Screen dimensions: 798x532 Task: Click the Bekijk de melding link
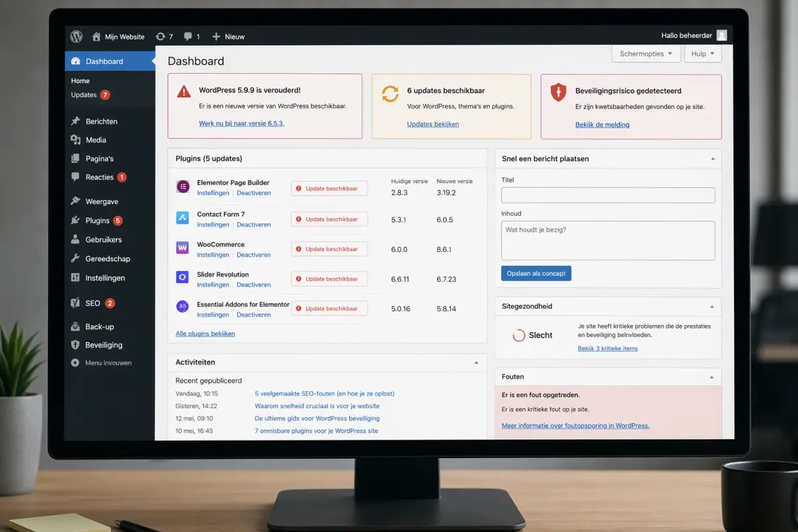602,124
